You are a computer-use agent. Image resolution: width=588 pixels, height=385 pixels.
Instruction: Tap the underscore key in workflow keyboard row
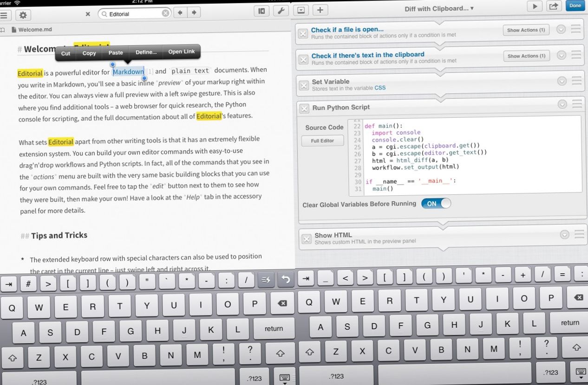click(326, 277)
